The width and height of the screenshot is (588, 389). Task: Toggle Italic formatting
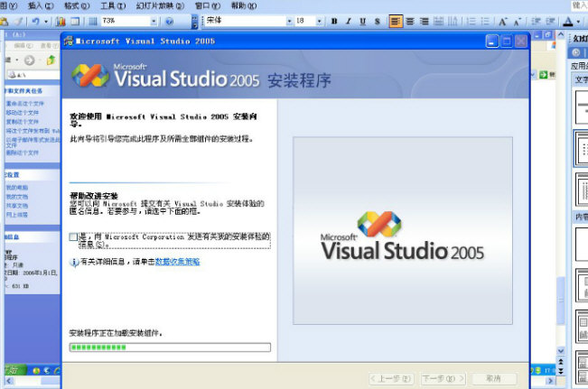[349, 22]
